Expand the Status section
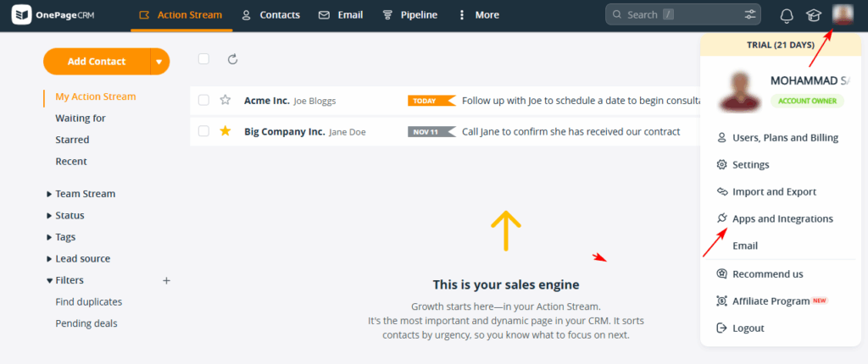Screen dimensions: 868x364 point(66,215)
